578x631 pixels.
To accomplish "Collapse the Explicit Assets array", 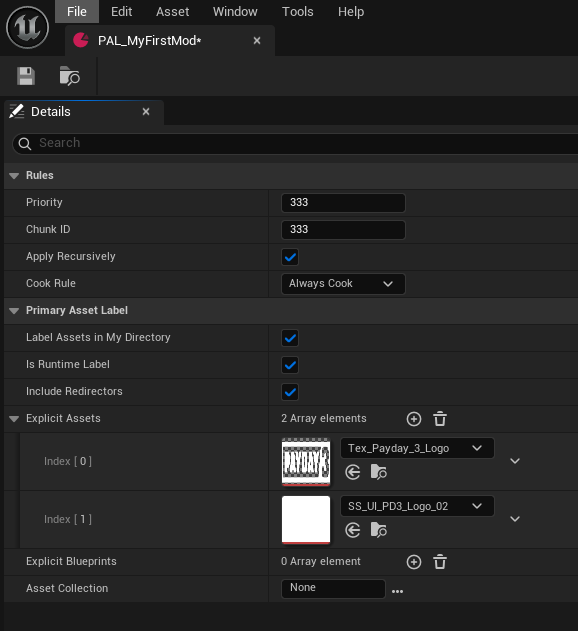I will pyautogui.click(x=14, y=419).
